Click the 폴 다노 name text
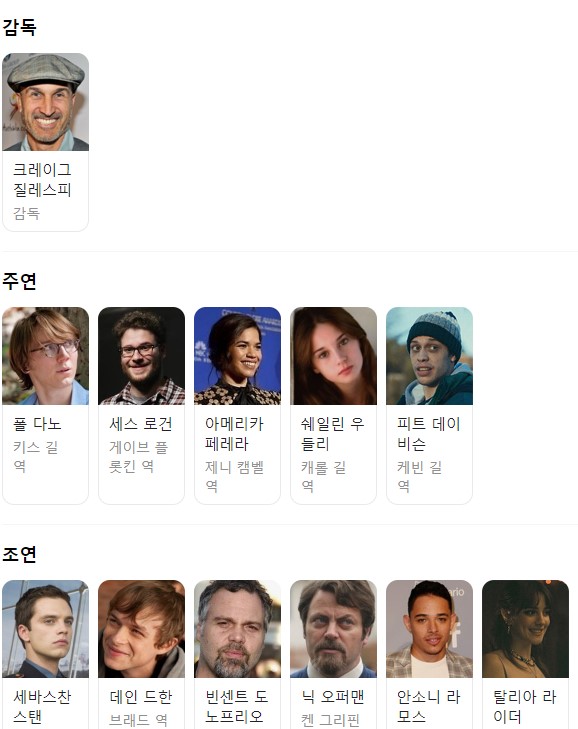The width and height of the screenshot is (578, 729). tap(37, 424)
